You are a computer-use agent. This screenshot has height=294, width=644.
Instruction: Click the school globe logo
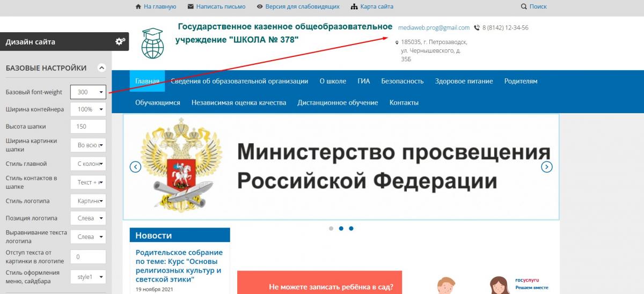click(x=152, y=43)
